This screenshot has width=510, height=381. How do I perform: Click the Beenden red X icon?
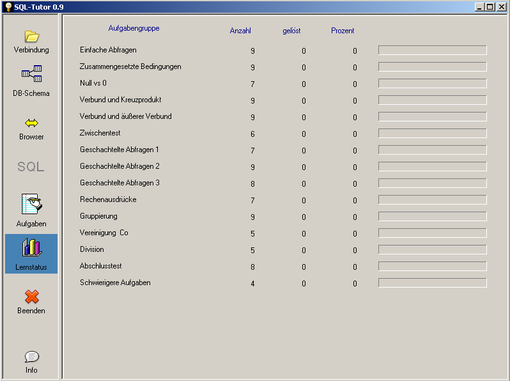pos(32,296)
